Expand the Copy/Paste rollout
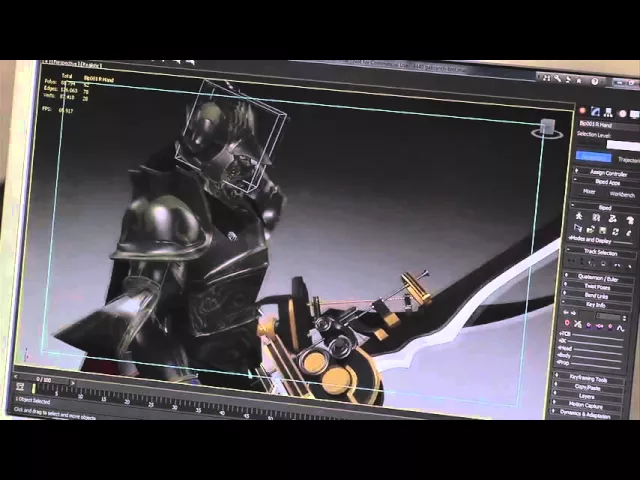640x480 pixels. pos(588,387)
